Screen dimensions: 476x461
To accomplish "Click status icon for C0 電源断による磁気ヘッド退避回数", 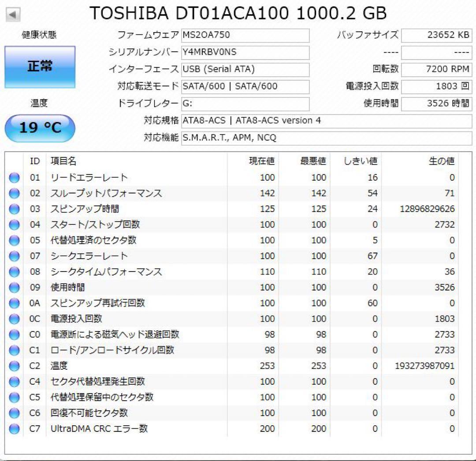I will click(14, 335).
